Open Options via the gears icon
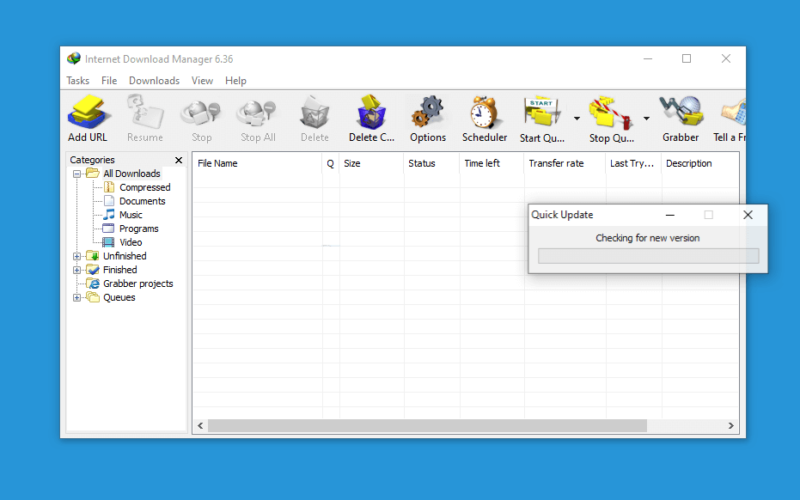 428,112
